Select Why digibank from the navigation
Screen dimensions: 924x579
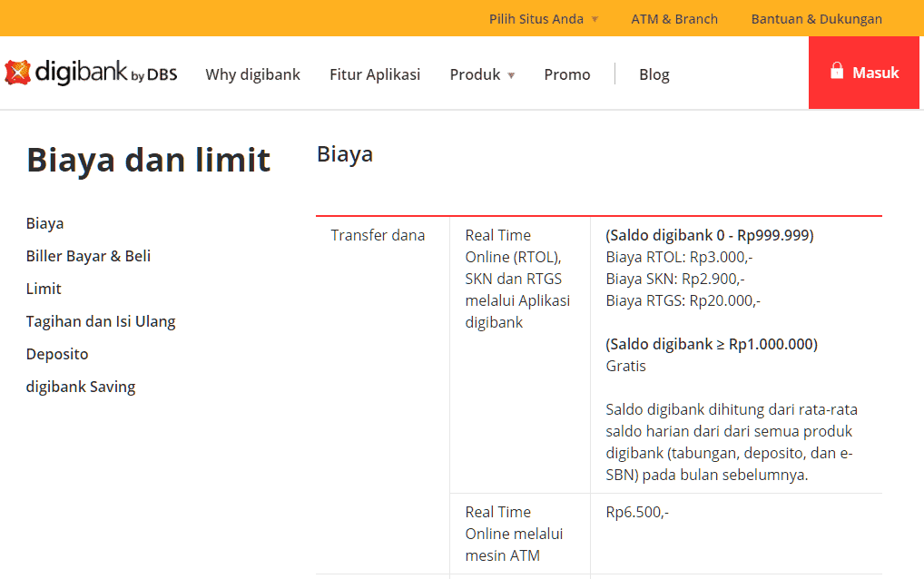252,74
